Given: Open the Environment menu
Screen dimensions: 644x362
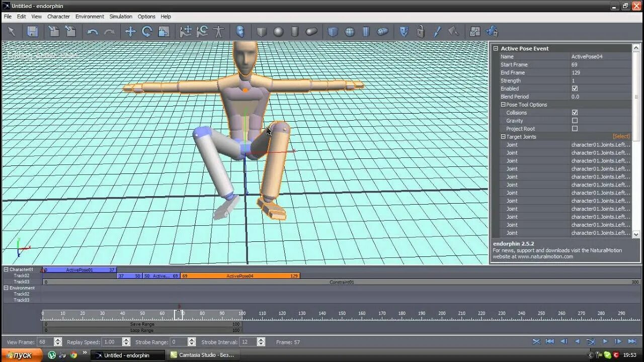Looking at the screenshot, I should [90, 17].
